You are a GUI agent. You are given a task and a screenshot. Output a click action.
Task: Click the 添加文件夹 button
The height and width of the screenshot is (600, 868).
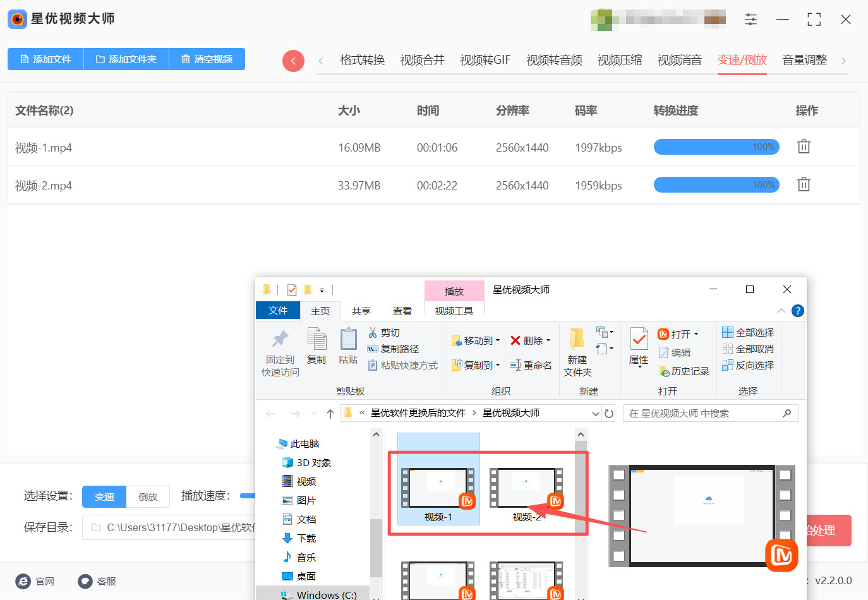126,59
